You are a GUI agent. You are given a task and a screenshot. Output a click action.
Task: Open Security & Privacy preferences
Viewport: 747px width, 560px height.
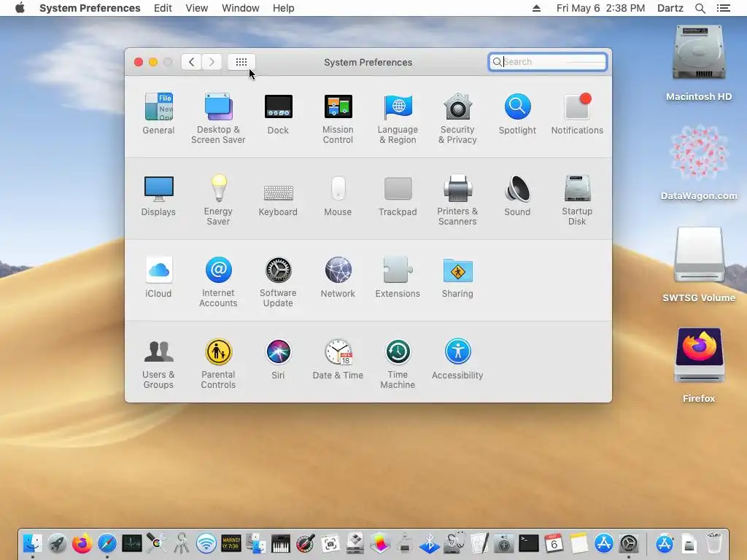point(457,119)
